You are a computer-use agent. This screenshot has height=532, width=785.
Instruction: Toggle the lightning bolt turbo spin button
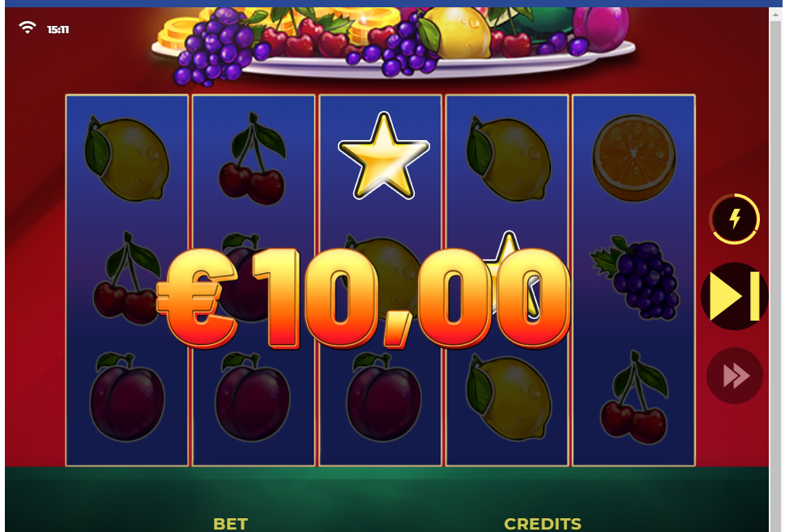point(734,219)
